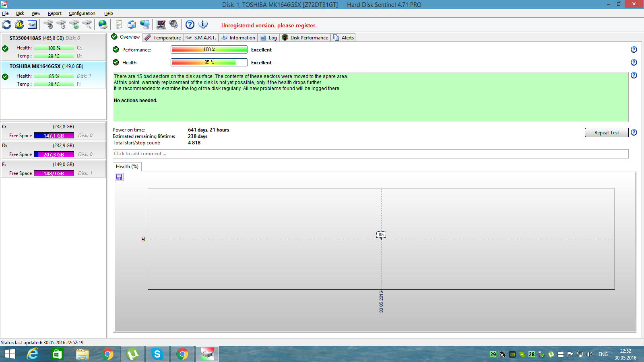Open Internet Explorer from the taskbar
644x362 pixels.
33,354
